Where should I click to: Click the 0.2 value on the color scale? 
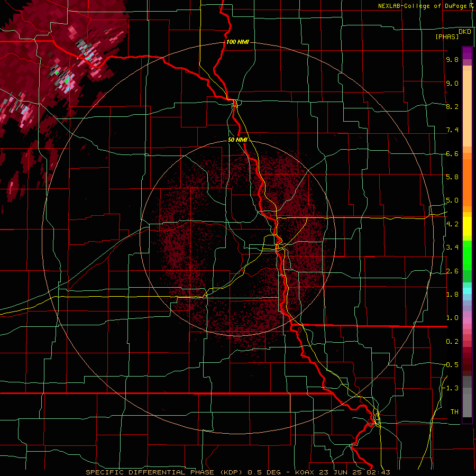(452, 342)
